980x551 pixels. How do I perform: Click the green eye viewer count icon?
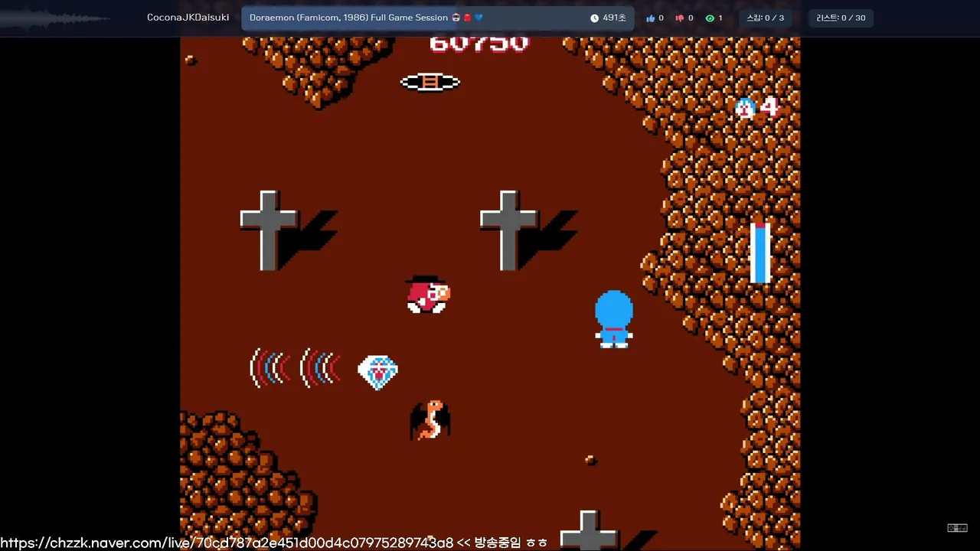[710, 18]
